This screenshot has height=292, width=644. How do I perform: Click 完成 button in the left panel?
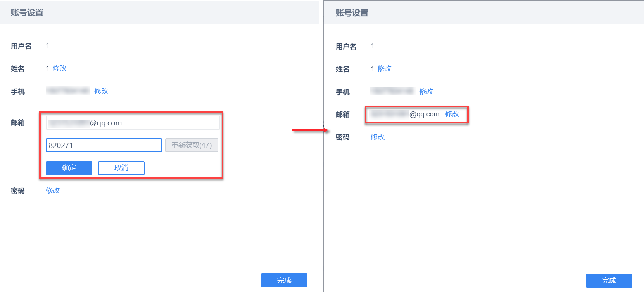284,280
